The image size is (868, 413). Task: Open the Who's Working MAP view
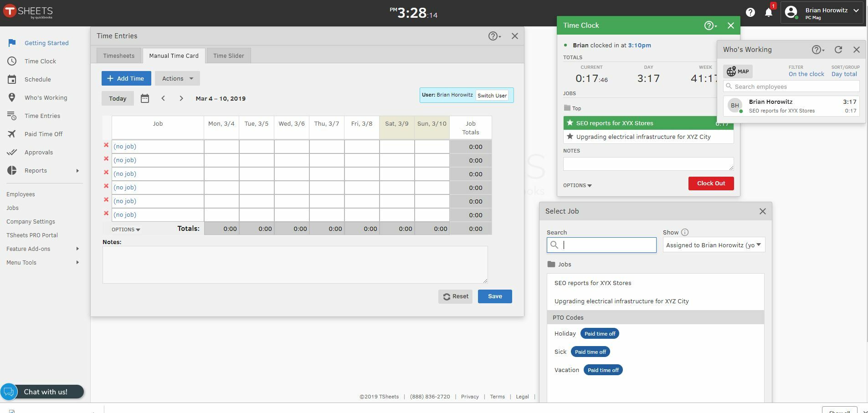pos(738,71)
